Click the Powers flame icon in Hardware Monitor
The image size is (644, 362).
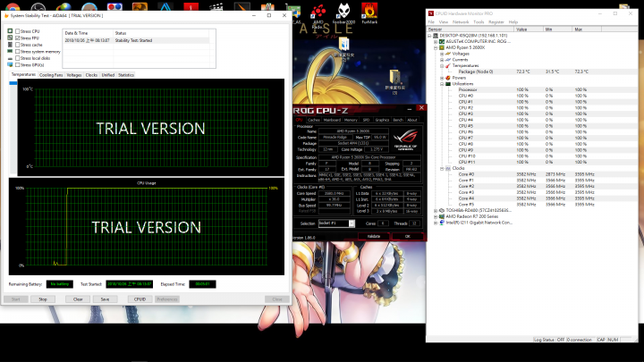(448, 78)
